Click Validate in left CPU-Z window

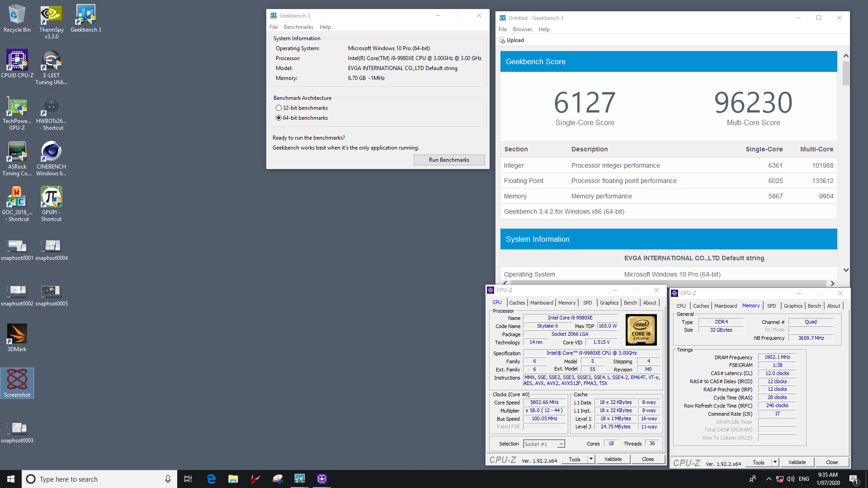613,459
